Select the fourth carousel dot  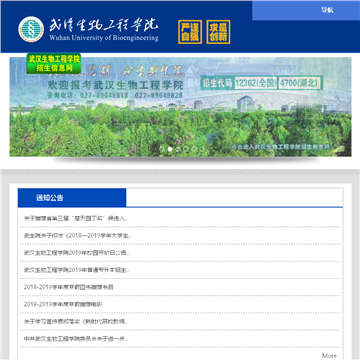[x=186, y=149]
